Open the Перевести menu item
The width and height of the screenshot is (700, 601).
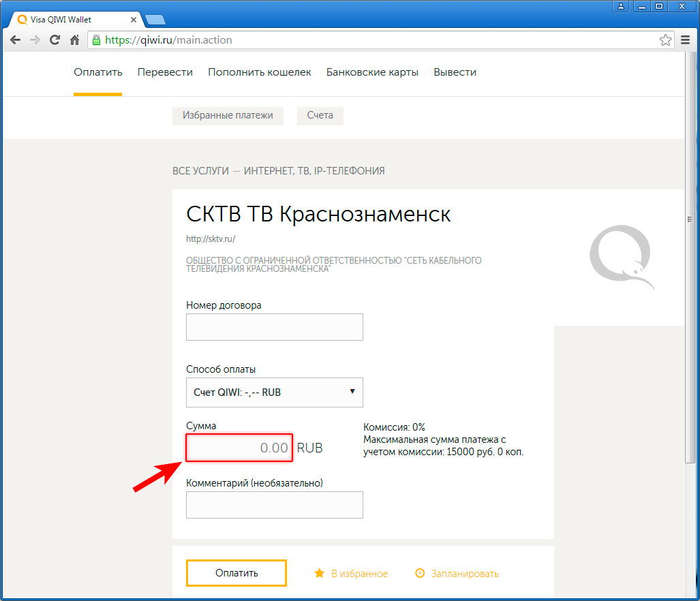[165, 72]
